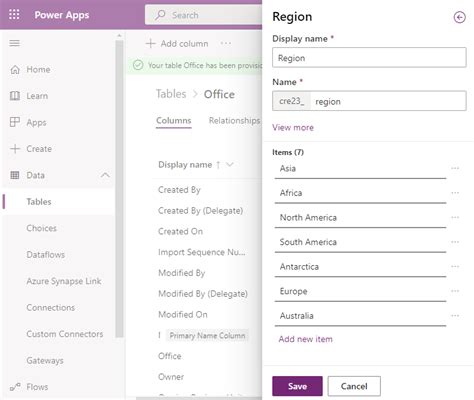The width and height of the screenshot is (474, 400).
Task: Click the Save button
Action: (x=297, y=386)
